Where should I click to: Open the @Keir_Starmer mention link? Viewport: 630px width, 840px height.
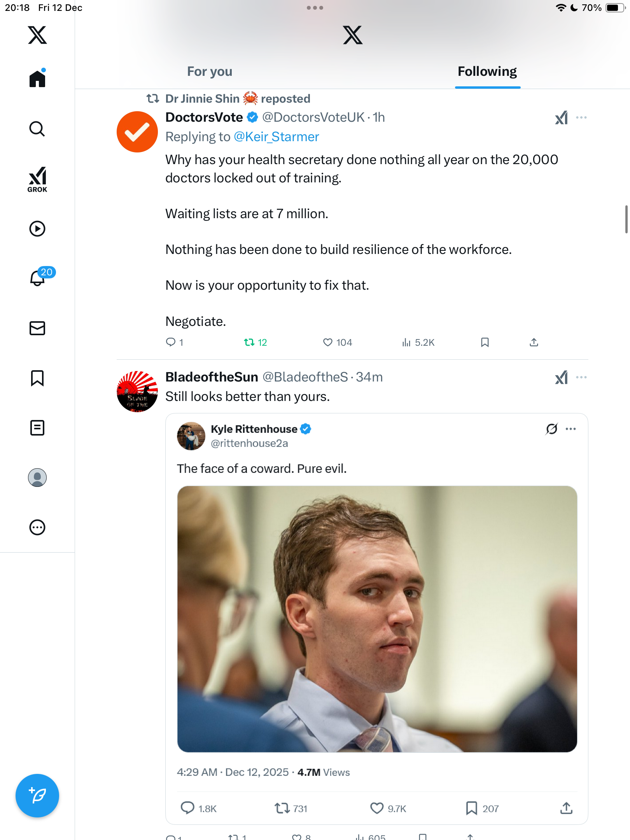pos(276,137)
